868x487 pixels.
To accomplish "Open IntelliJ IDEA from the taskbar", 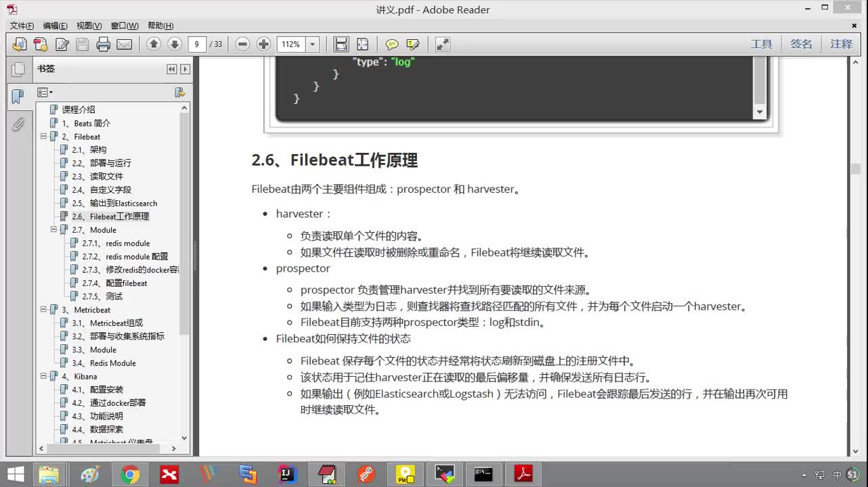I will click(x=287, y=475).
